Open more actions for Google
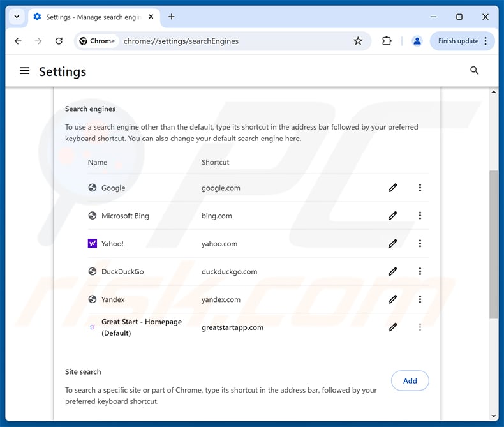Screen dimensions: 504x427 (420, 188)
